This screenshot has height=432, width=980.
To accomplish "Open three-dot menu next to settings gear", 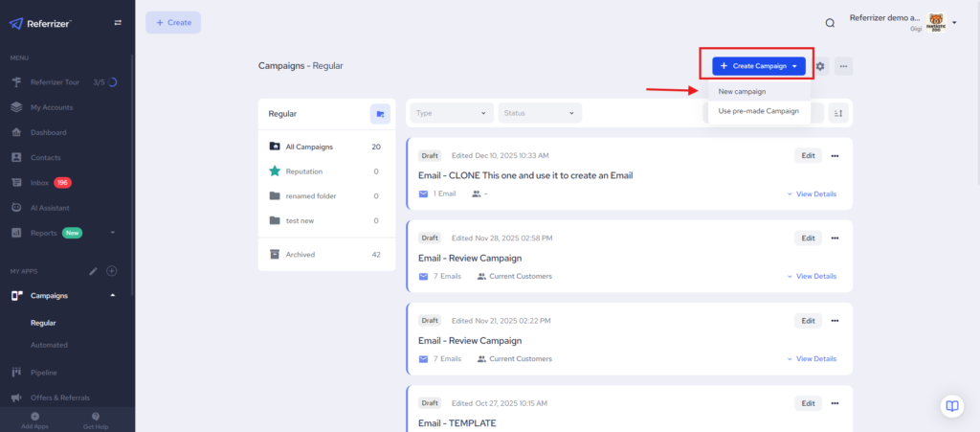I will 842,66.
